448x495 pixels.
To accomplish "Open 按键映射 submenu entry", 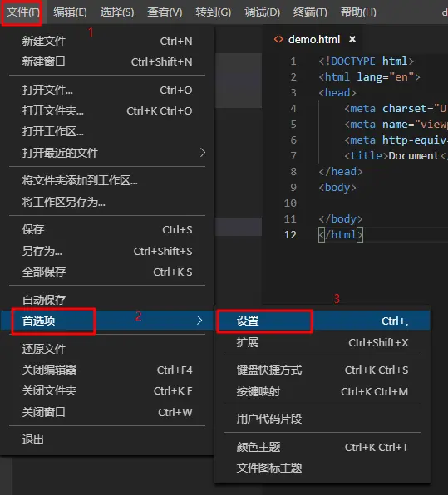I will click(322, 392).
